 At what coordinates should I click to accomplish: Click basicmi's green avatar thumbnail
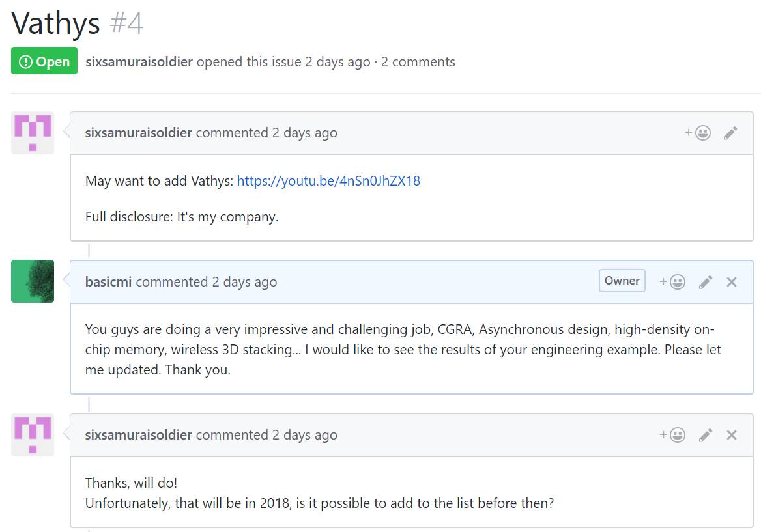33,281
